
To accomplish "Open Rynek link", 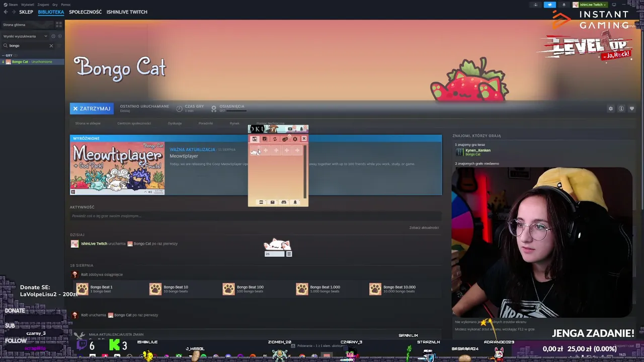I will point(234,123).
